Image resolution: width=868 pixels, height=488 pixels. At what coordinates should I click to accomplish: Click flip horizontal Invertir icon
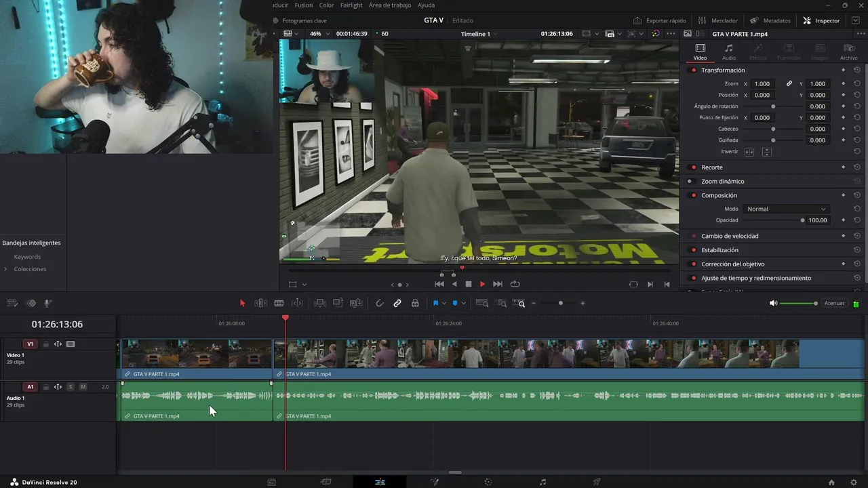tap(749, 152)
